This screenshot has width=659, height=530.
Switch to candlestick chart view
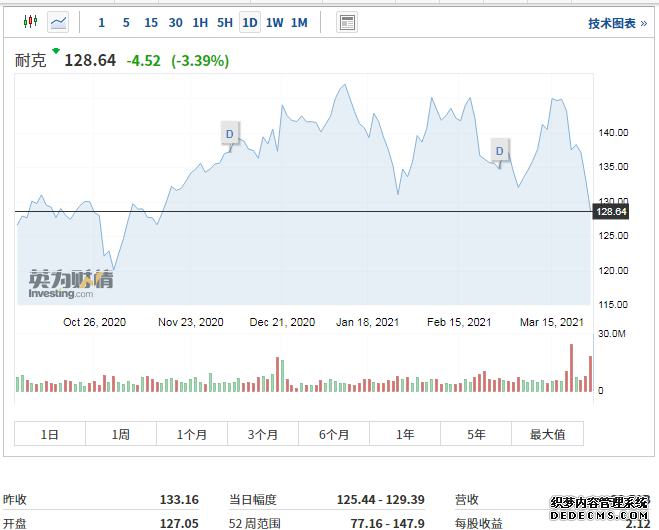point(30,22)
